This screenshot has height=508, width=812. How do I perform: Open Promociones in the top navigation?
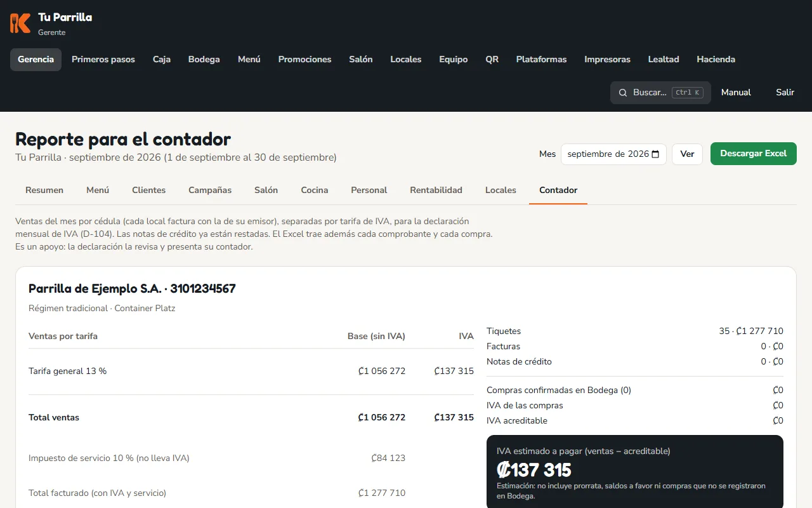click(305, 60)
